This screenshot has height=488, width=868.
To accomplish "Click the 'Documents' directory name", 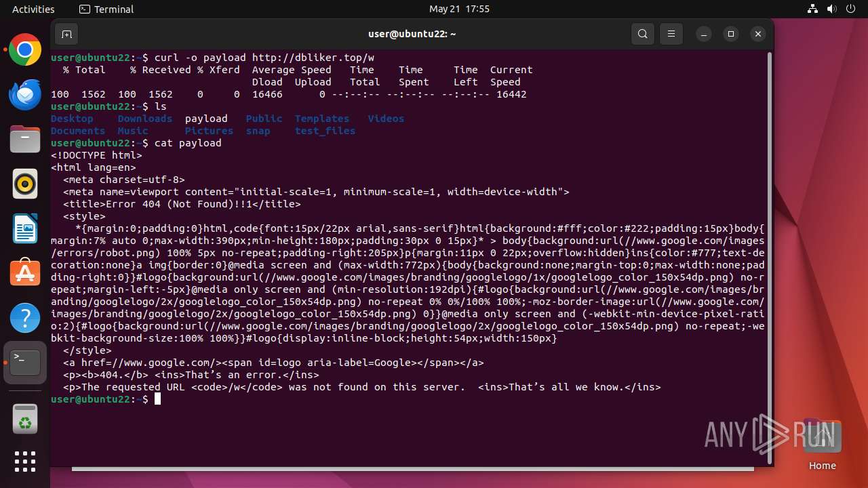I will [x=78, y=131].
